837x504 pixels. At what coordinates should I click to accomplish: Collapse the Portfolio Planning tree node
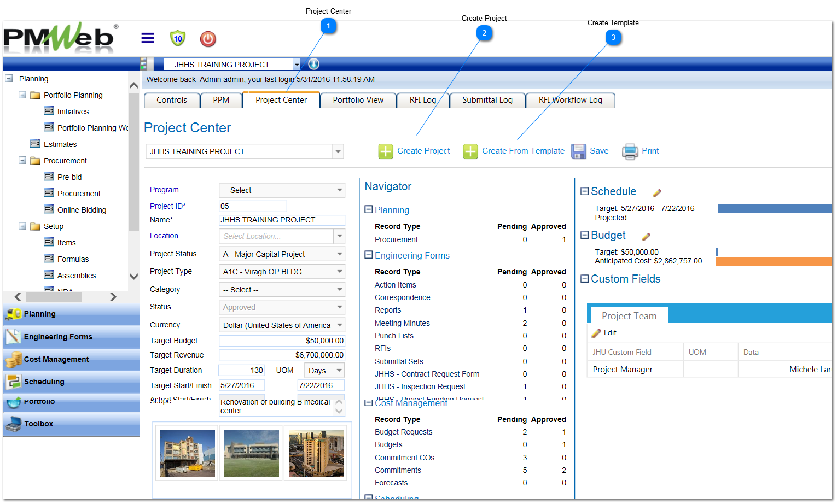22,95
